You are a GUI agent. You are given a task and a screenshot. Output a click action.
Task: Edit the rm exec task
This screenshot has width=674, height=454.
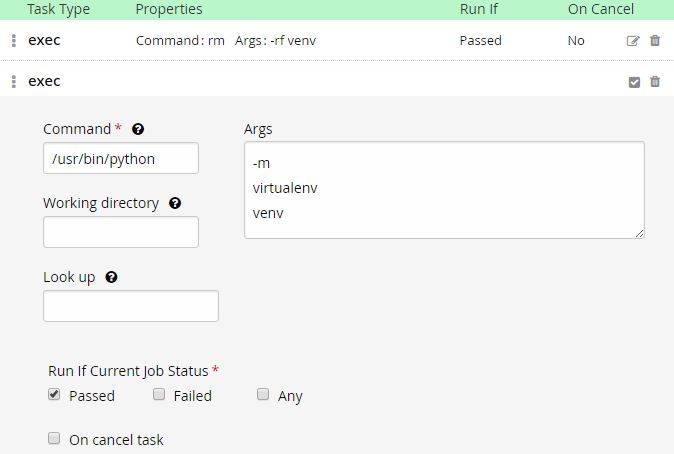(x=633, y=41)
